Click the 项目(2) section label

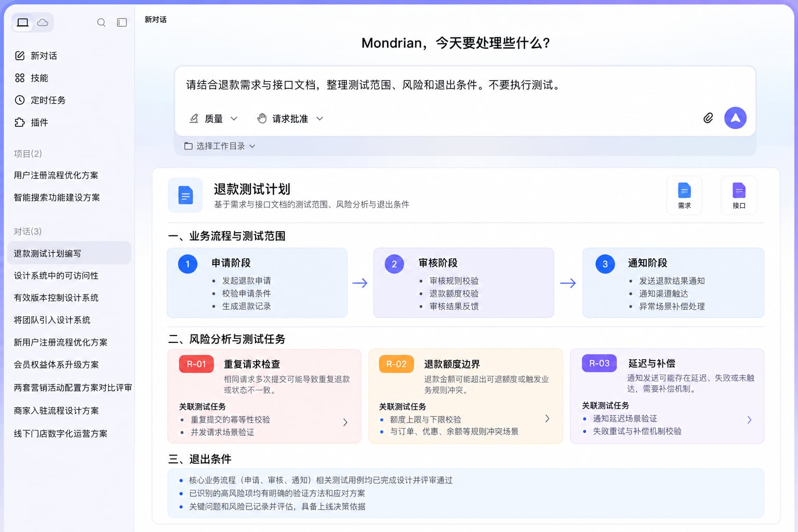28,154
